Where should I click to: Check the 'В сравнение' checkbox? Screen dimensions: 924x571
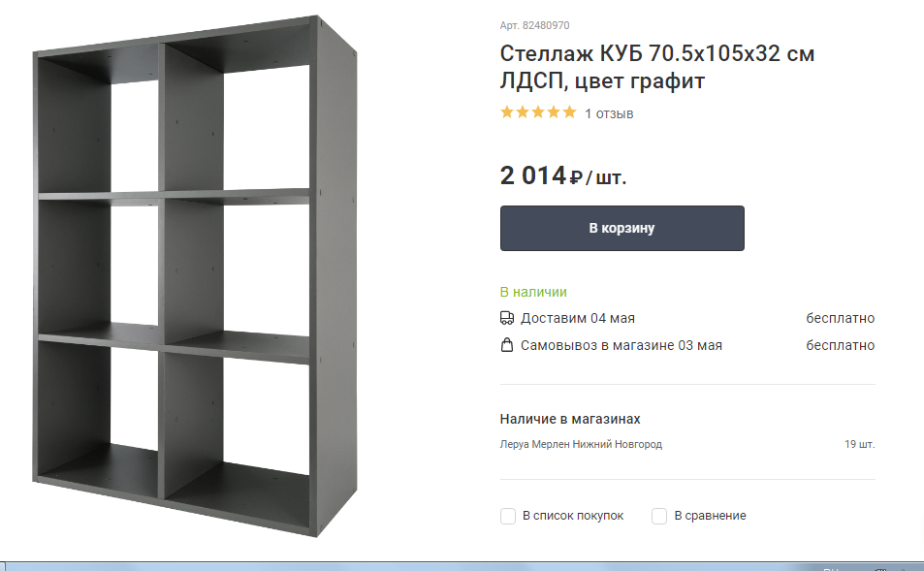[x=659, y=516]
